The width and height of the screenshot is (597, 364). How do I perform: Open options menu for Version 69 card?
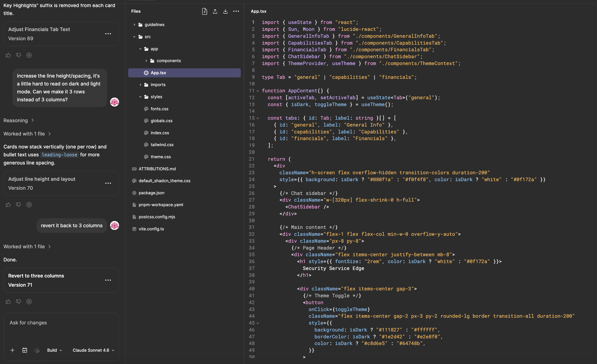(x=108, y=34)
